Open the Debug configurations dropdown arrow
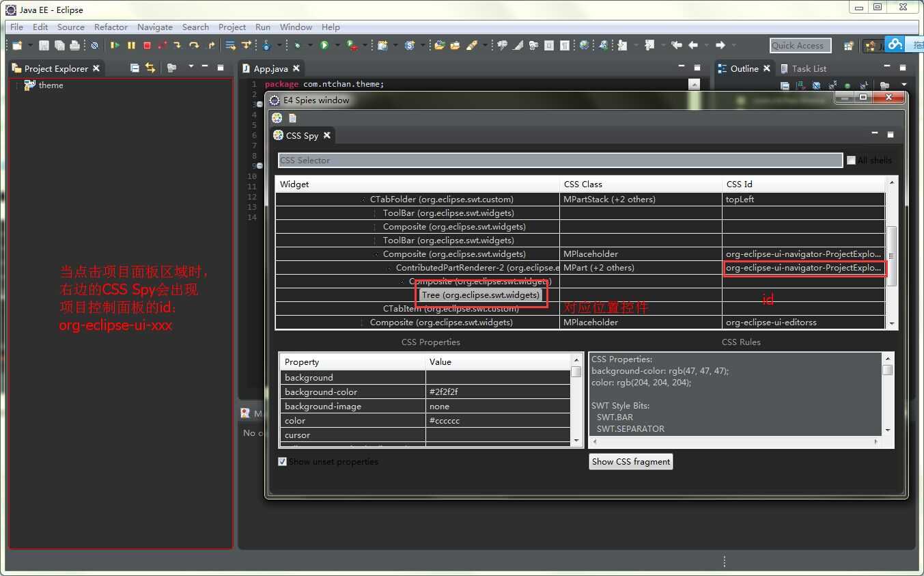Screen dimensions: 924x576 point(309,45)
